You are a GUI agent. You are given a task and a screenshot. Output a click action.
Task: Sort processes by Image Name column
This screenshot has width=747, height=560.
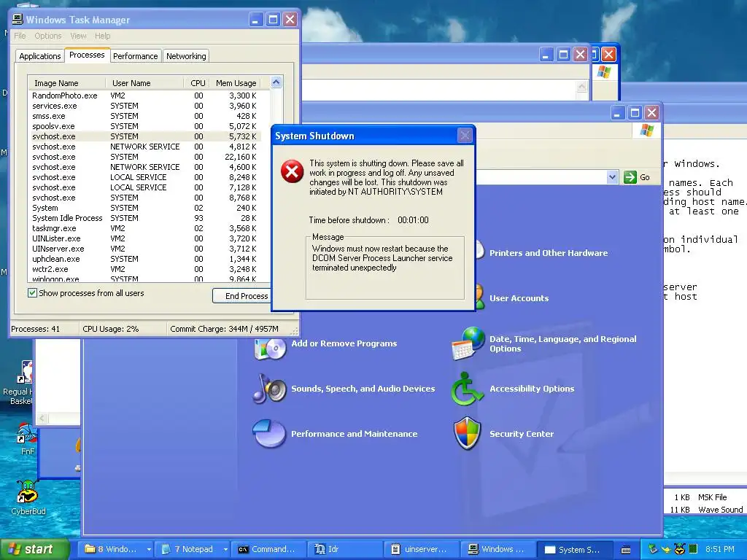click(66, 83)
